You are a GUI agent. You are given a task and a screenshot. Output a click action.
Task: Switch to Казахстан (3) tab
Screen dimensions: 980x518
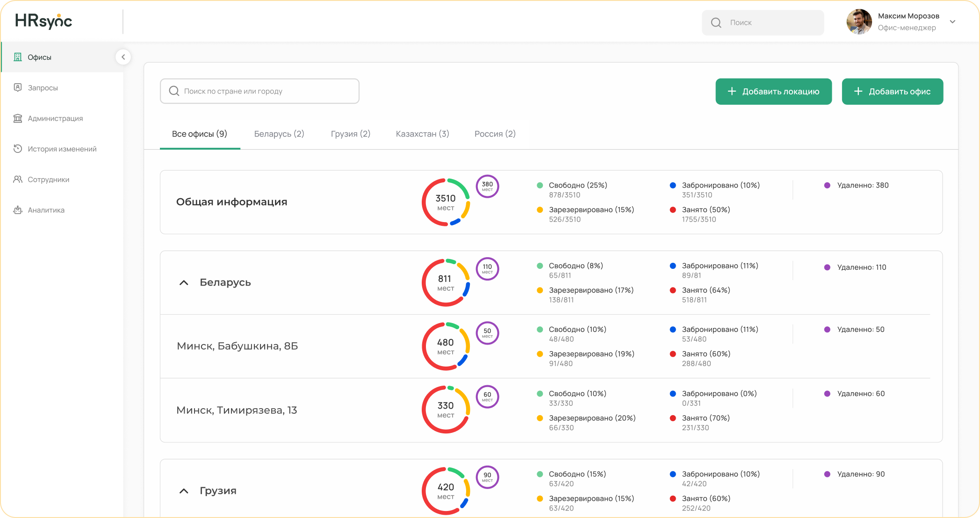pyautogui.click(x=423, y=134)
